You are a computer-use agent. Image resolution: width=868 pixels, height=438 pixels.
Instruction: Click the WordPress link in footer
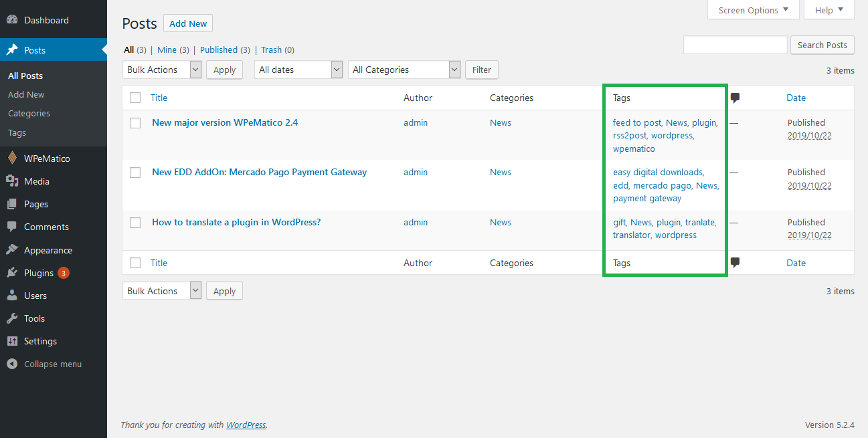click(x=246, y=425)
